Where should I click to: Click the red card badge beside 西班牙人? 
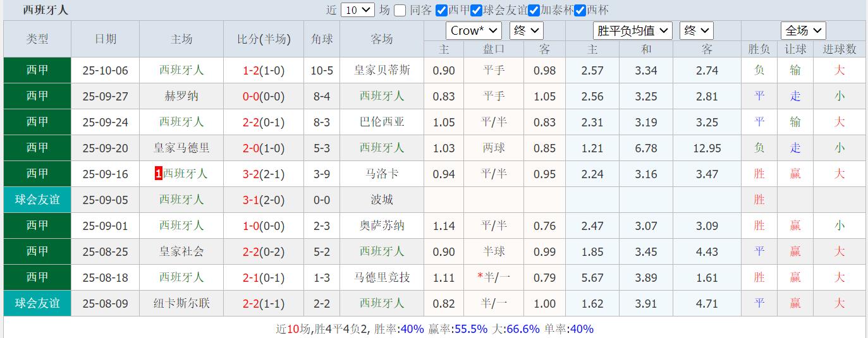coord(158,174)
